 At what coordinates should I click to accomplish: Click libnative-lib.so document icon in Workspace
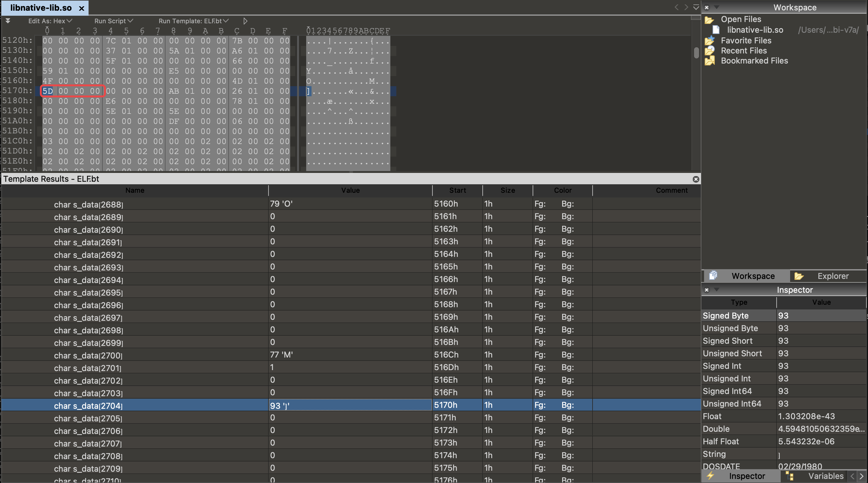click(x=716, y=30)
